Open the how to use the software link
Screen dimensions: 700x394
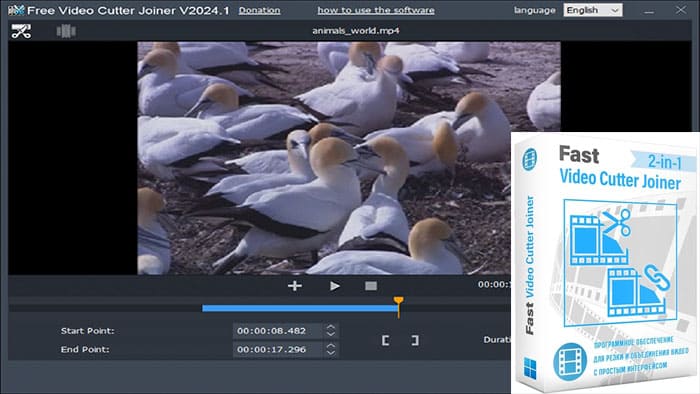376,10
